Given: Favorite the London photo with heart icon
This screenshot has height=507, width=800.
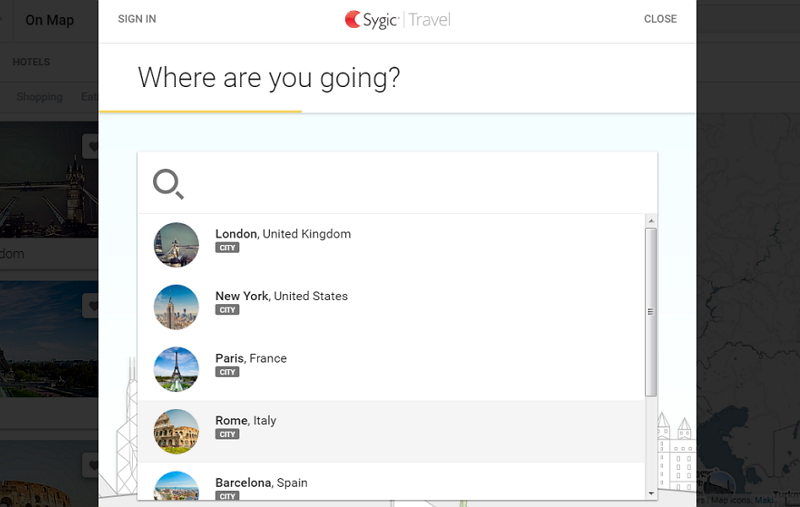Looking at the screenshot, I should 92,147.
